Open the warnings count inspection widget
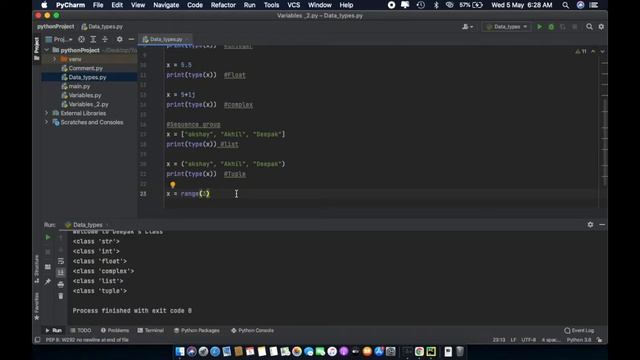 tap(581, 51)
